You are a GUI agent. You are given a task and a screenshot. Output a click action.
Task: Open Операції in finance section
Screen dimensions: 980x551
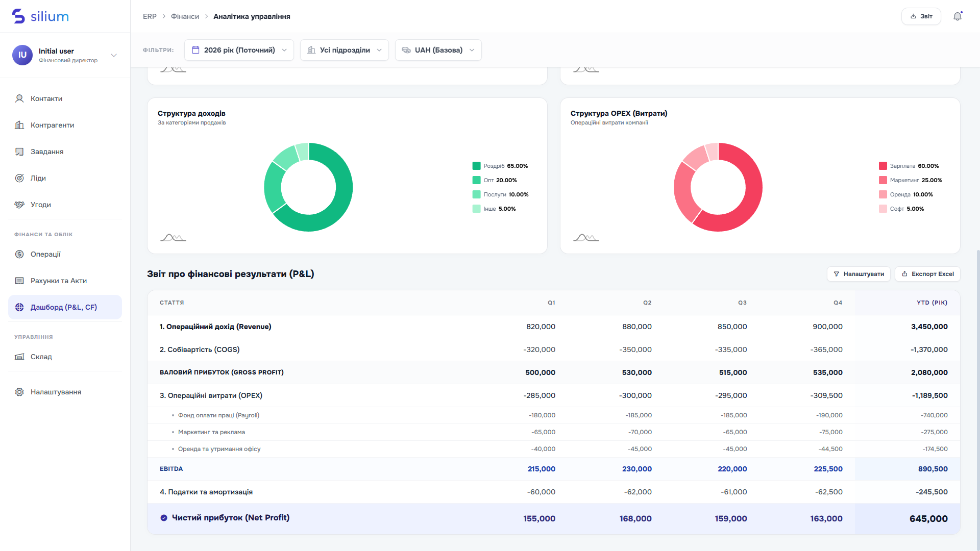[65, 254]
